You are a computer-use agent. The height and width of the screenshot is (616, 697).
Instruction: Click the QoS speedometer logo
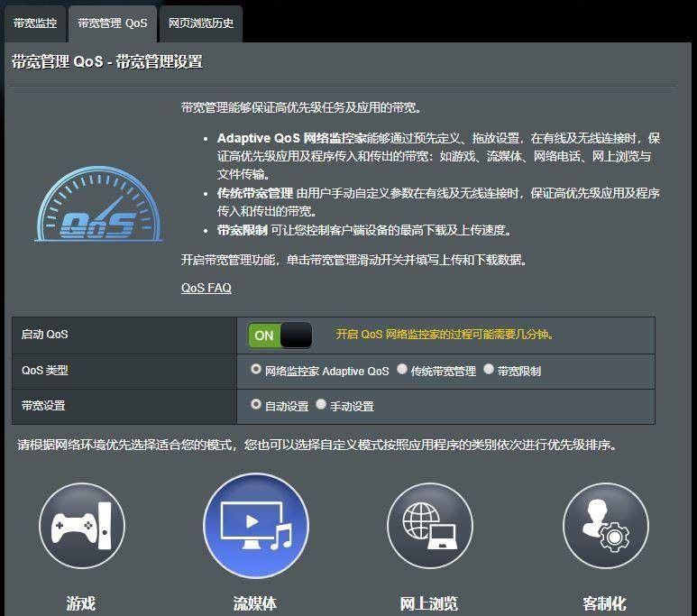[x=98, y=204]
